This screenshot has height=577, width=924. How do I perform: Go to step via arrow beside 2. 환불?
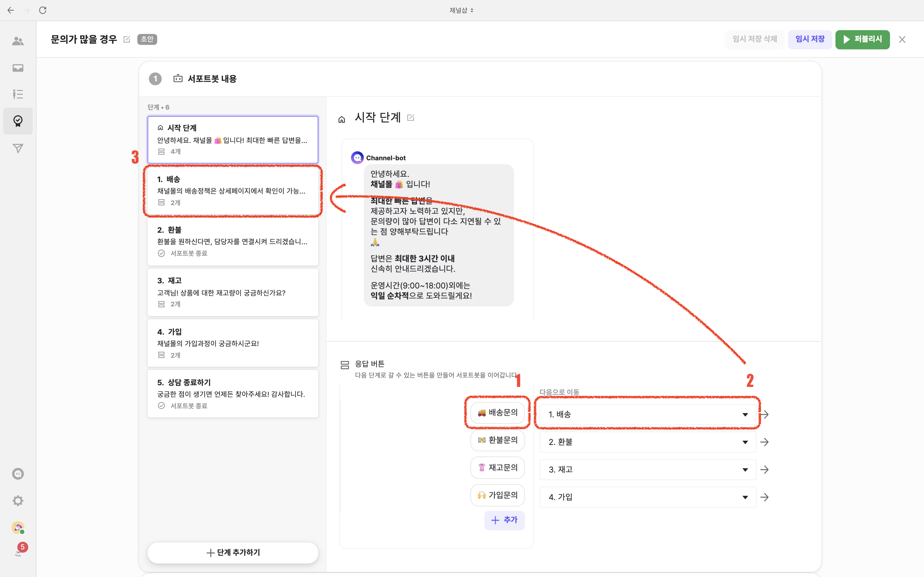(765, 442)
